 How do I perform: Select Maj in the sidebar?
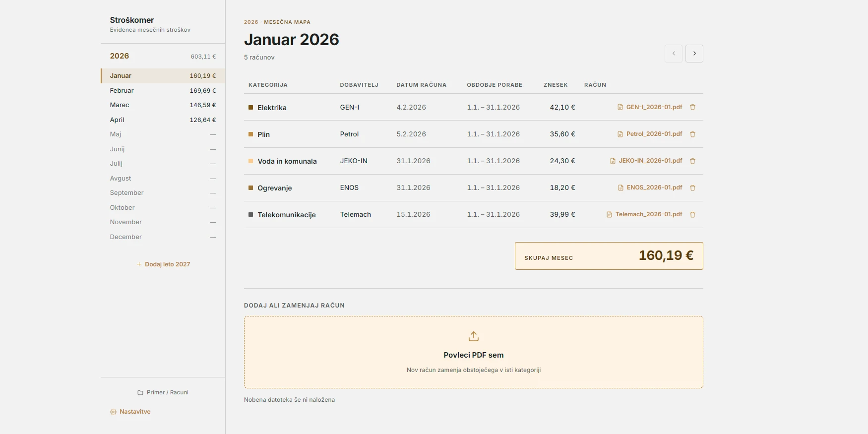[163, 134]
